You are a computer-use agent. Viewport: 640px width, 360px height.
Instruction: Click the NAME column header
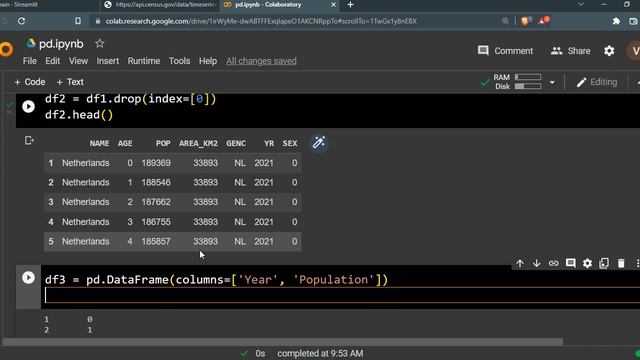pos(99,143)
